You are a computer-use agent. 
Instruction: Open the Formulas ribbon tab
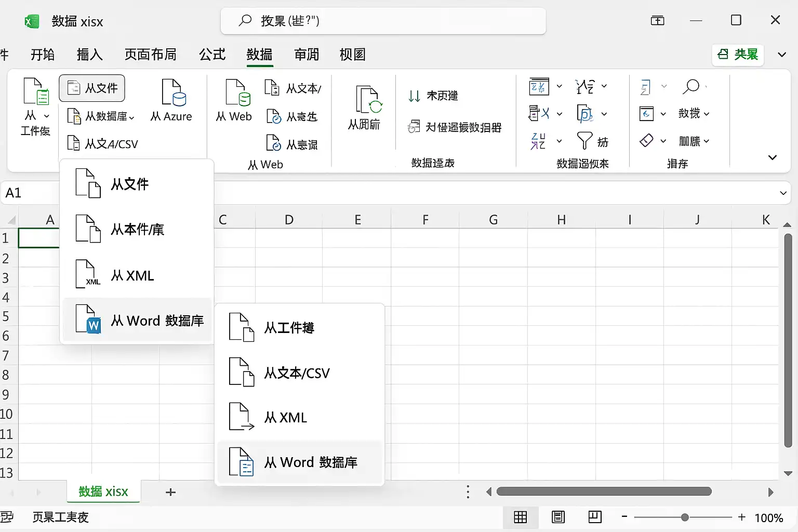tap(212, 55)
